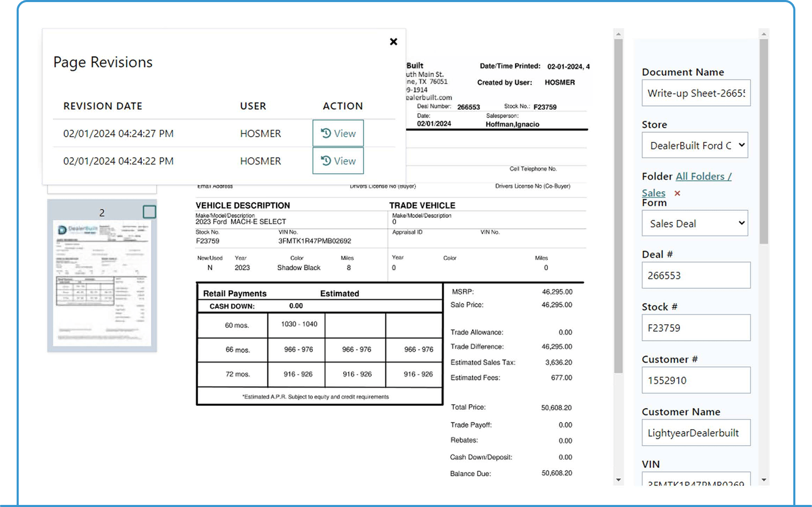View revision from 04:24:27 PM
This screenshot has width=812, height=507.
[338, 134]
